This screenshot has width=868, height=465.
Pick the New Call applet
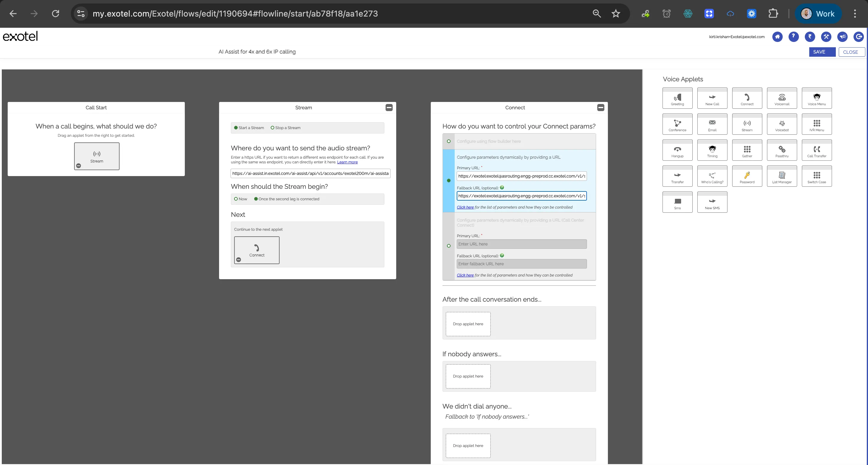pos(712,98)
